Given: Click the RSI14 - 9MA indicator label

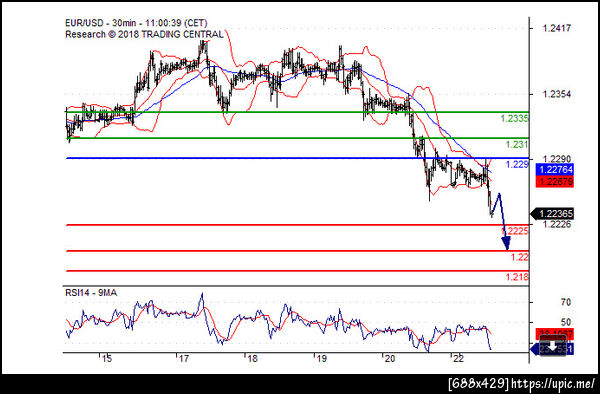Looking at the screenshot, I should coord(91,293).
